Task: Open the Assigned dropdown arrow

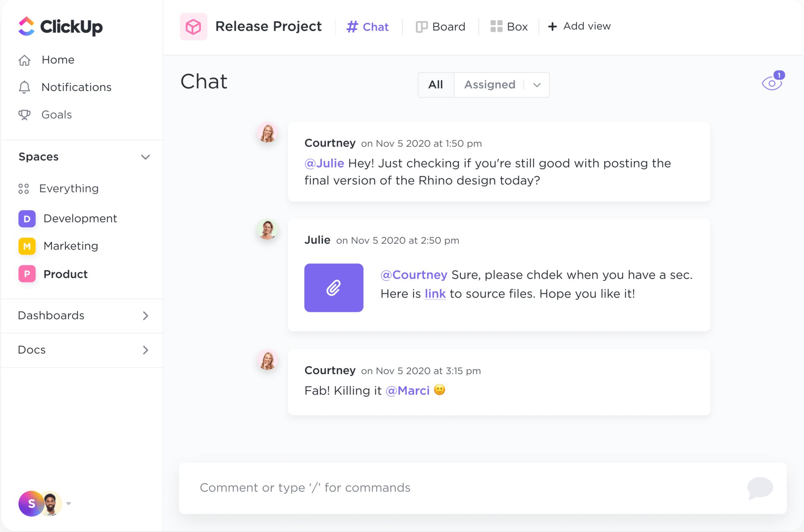Action: (x=537, y=85)
